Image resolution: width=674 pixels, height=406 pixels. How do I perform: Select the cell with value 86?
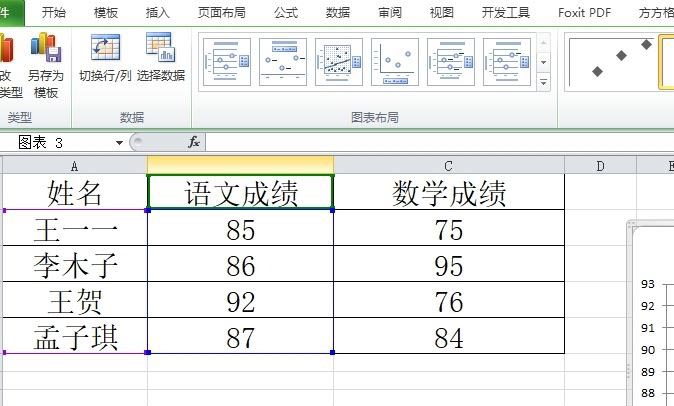240,264
